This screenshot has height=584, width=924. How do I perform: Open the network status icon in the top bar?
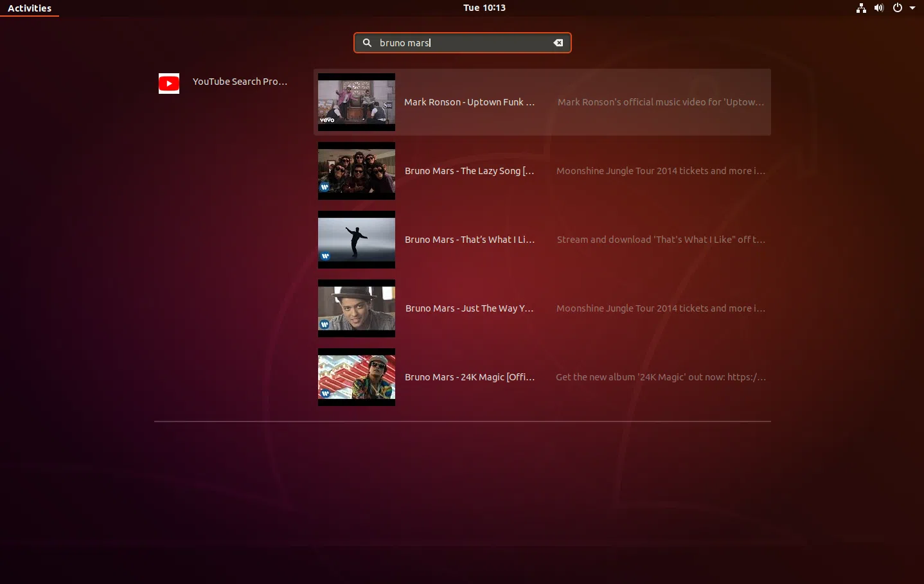coord(861,8)
